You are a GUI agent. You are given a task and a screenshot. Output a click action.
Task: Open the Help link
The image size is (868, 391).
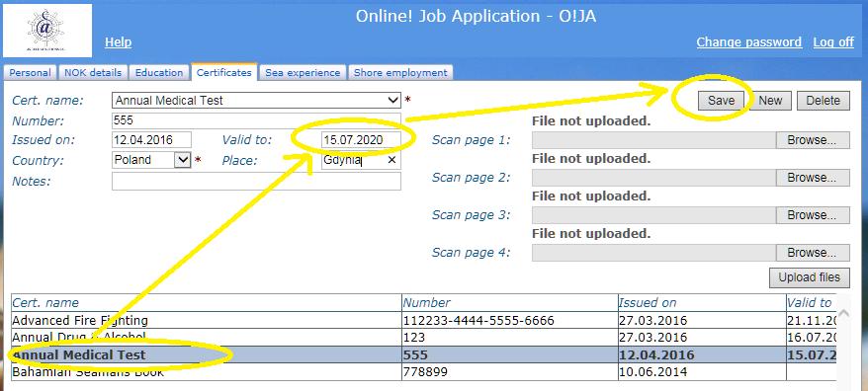(118, 42)
